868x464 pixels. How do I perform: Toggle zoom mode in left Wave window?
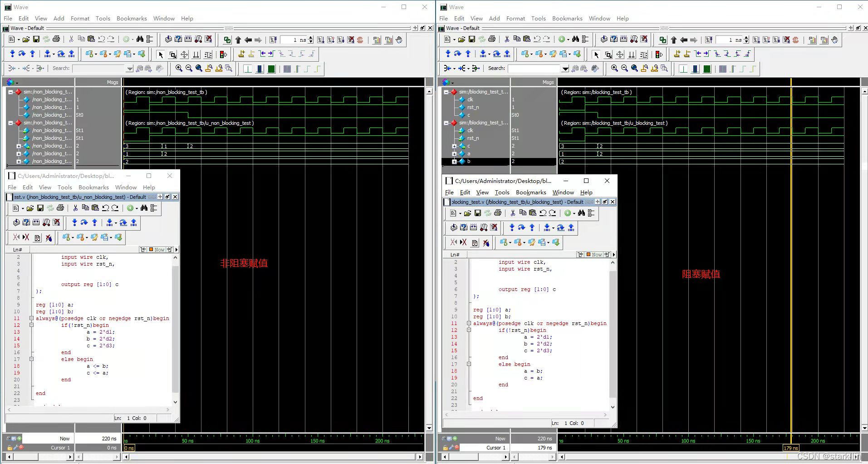click(172, 54)
